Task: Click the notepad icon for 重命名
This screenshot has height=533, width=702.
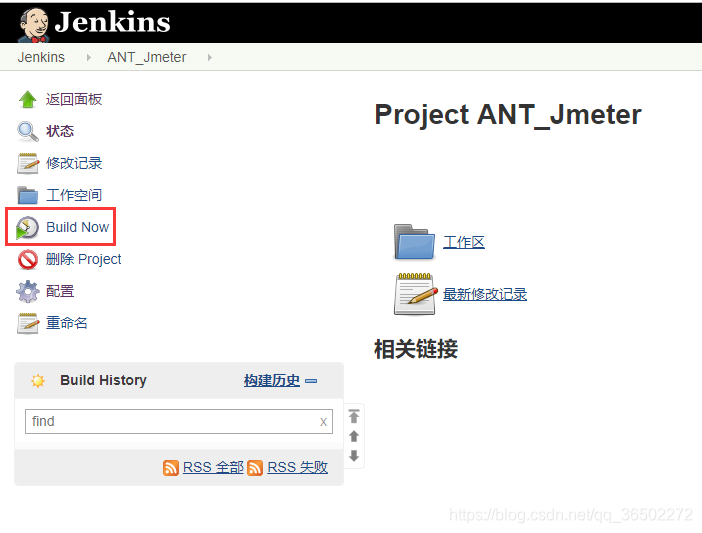Action: click(x=28, y=324)
